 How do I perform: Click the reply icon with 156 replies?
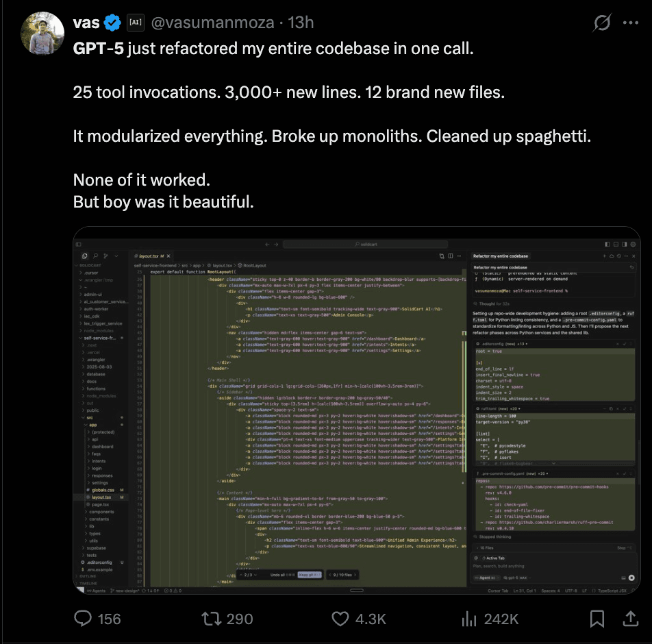coord(84,619)
